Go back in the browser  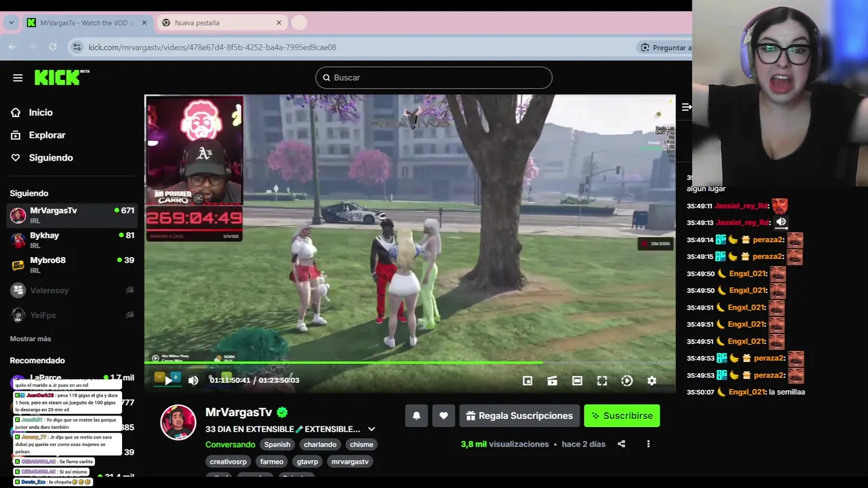pos(12,47)
